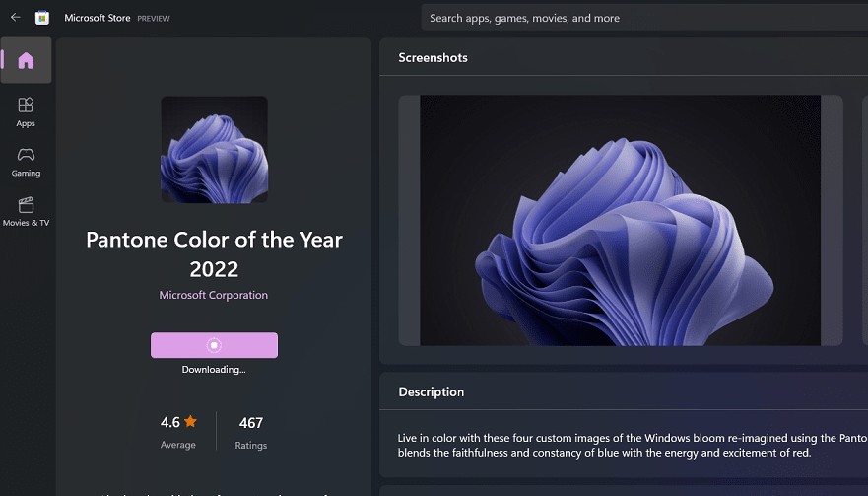This screenshot has height=496, width=868.
Task: Go back with the back arrow
Action: [15, 18]
